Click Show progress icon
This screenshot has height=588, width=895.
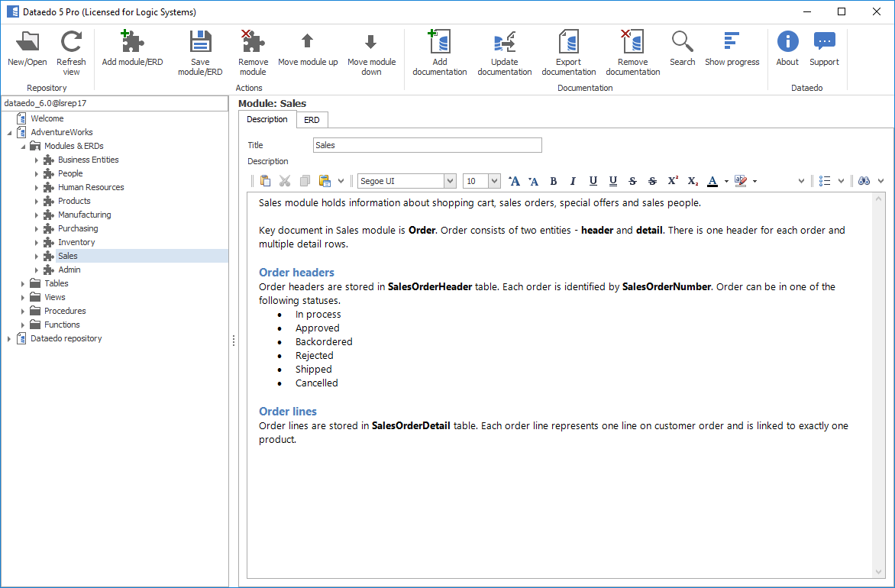pyautogui.click(x=732, y=43)
